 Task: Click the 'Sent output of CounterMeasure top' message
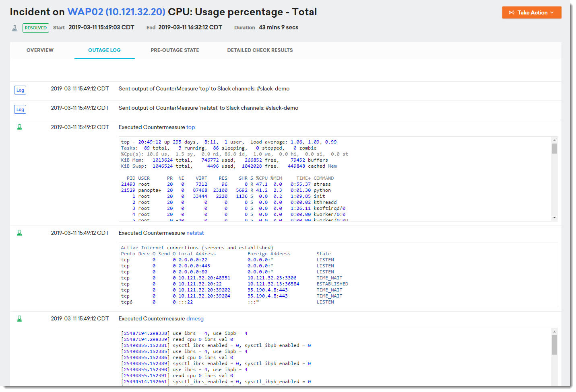coord(204,89)
